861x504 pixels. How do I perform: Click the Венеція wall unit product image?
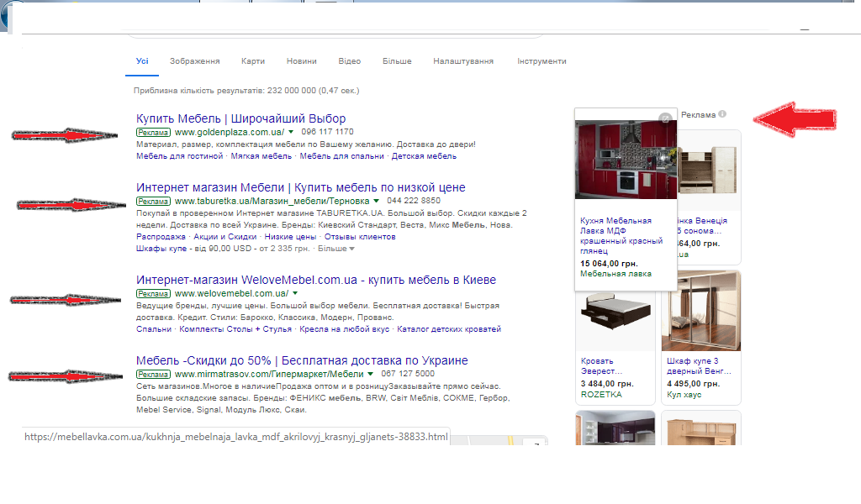pyautogui.click(x=709, y=170)
